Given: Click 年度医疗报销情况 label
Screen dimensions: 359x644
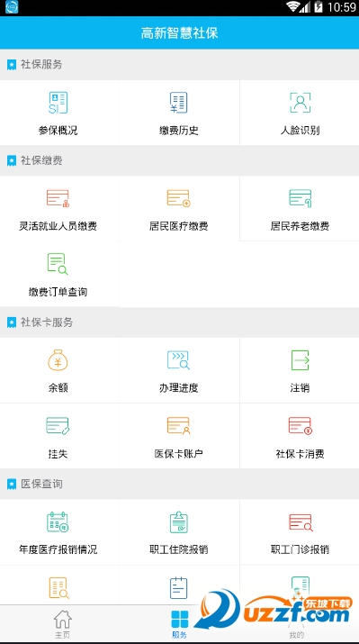Looking at the screenshot, I should tap(58, 549).
